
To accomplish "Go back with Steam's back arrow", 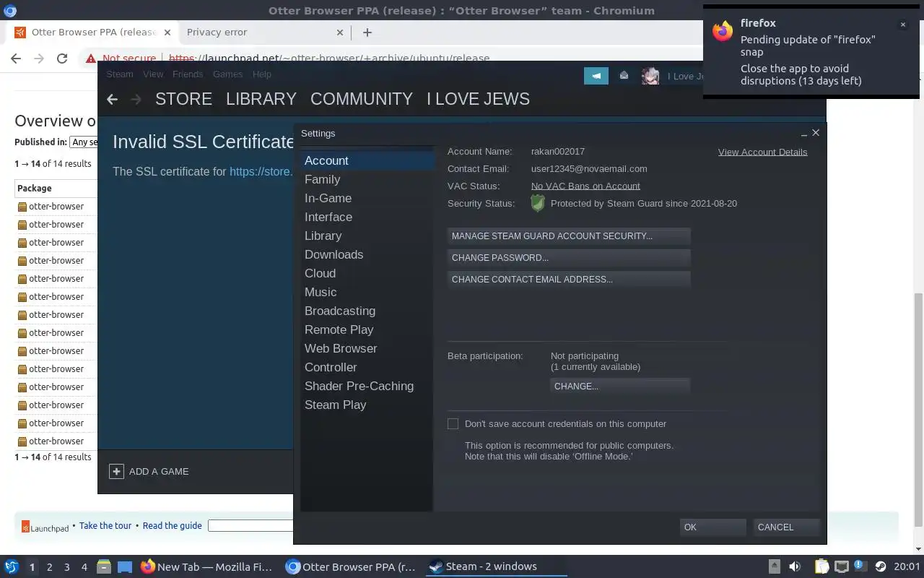I will tap(112, 99).
